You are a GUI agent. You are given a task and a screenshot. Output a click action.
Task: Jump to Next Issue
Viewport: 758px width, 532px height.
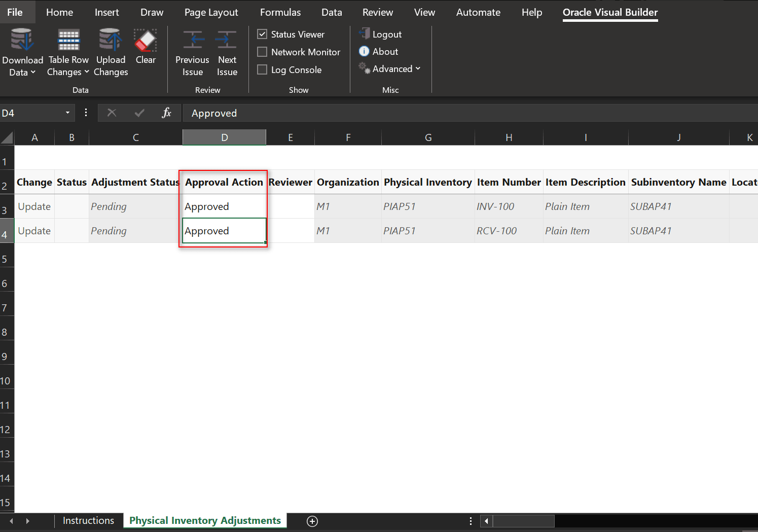point(227,53)
